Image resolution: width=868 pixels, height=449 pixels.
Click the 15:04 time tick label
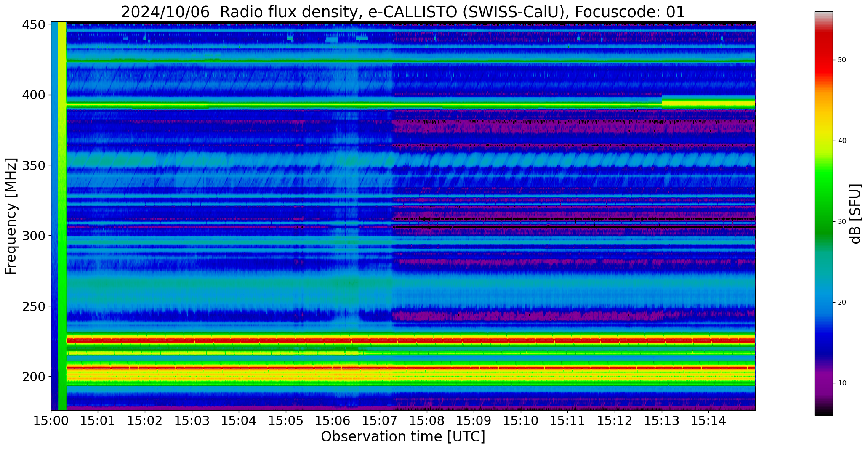pos(239,420)
